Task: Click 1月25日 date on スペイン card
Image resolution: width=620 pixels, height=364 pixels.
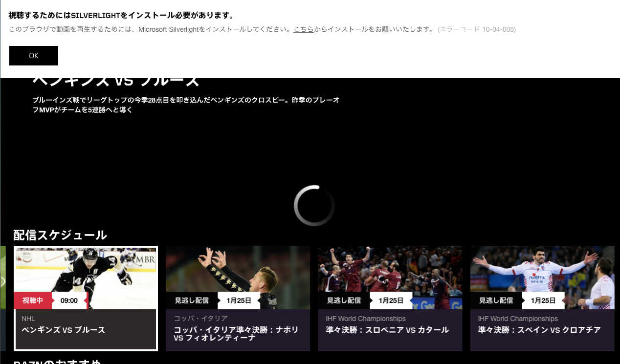Action: tap(543, 300)
